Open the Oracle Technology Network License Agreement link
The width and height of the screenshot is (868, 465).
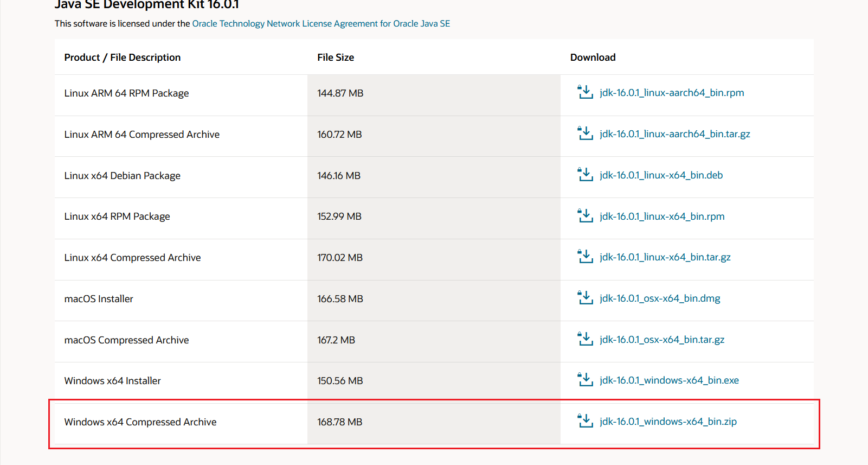(321, 24)
